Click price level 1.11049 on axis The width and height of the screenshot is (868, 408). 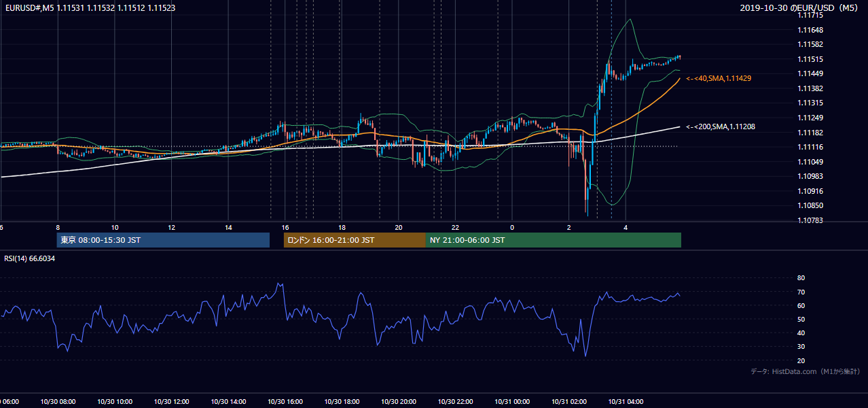point(811,162)
